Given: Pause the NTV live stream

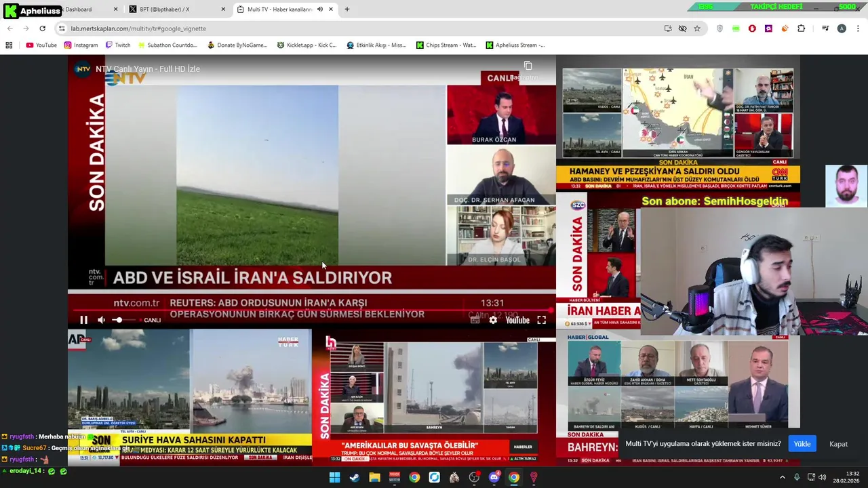Looking at the screenshot, I should [x=84, y=320].
